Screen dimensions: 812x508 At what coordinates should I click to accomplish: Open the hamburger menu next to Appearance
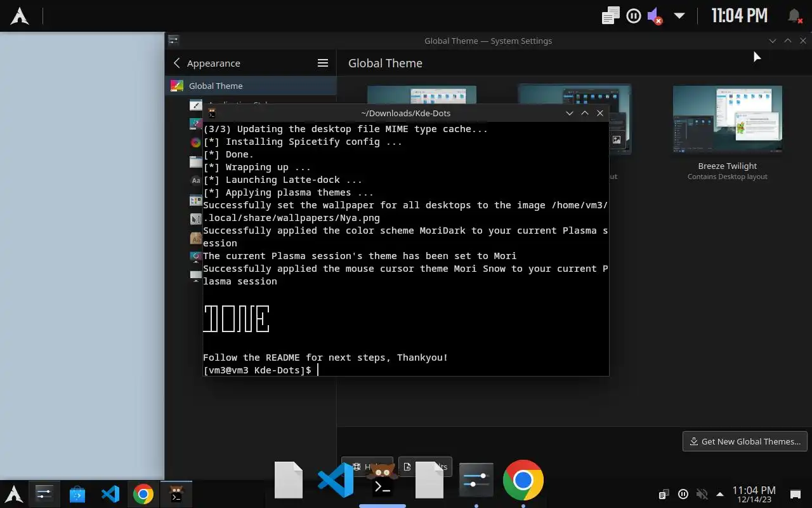pyautogui.click(x=323, y=63)
